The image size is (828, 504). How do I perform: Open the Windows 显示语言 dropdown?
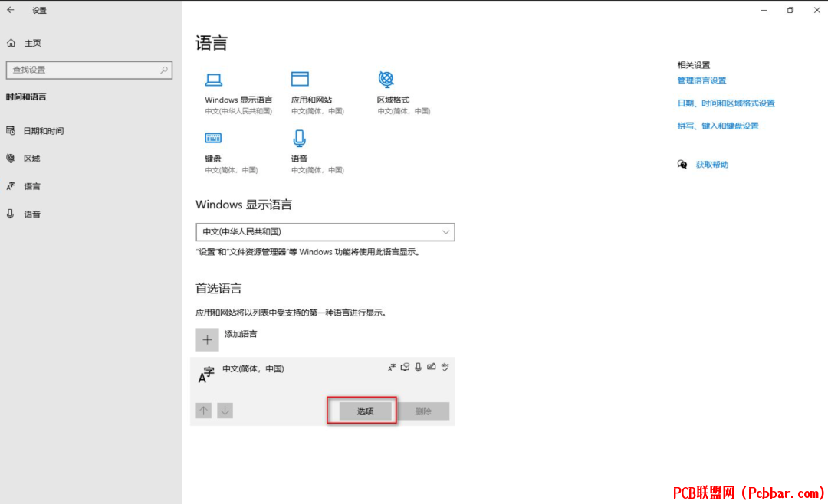[325, 232]
